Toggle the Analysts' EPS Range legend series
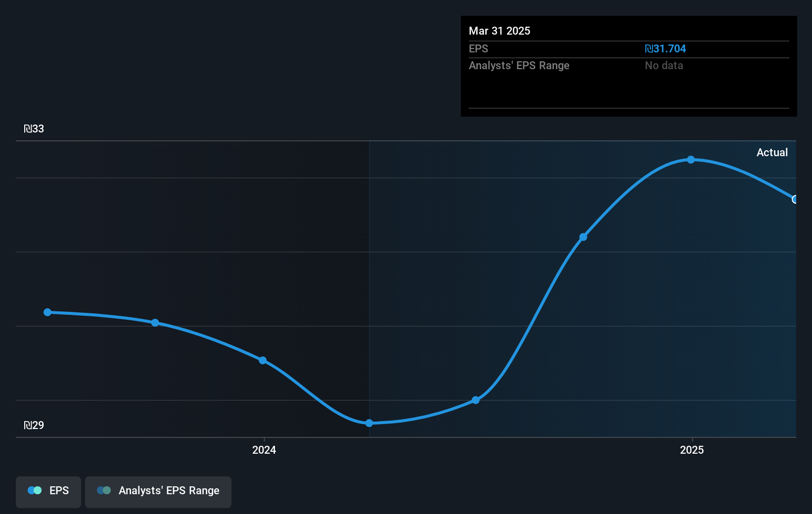Screen dimensions: 812x514 [158, 492]
